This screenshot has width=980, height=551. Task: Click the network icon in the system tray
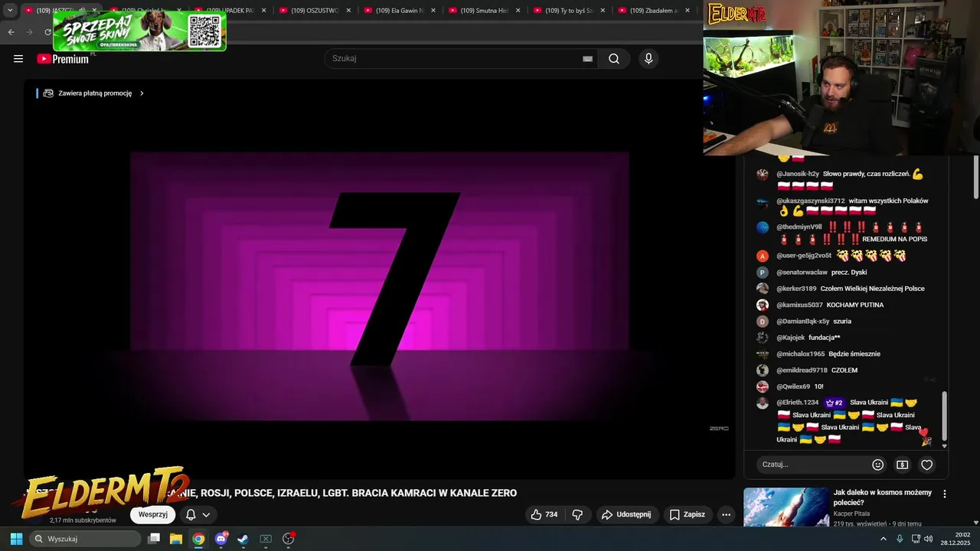click(x=916, y=539)
